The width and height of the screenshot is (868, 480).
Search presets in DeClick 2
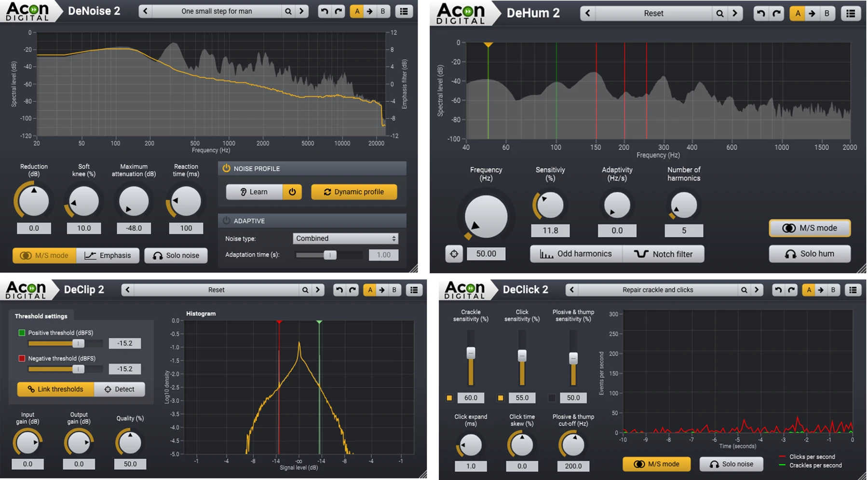[744, 290]
